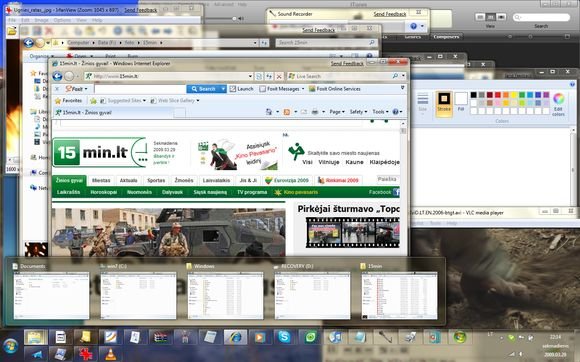Viewport: 580px width, 362px height.
Task: Select Fill color in Paint
Action: (x=461, y=102)
